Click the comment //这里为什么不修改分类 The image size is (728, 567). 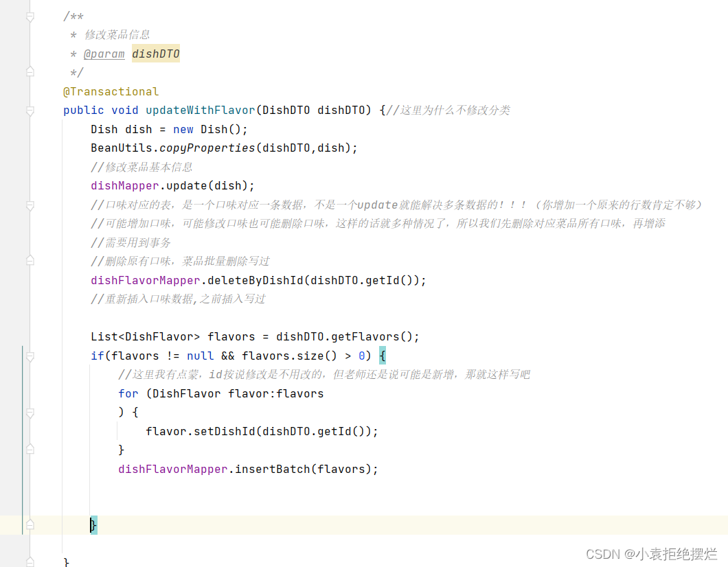[448, 111]
